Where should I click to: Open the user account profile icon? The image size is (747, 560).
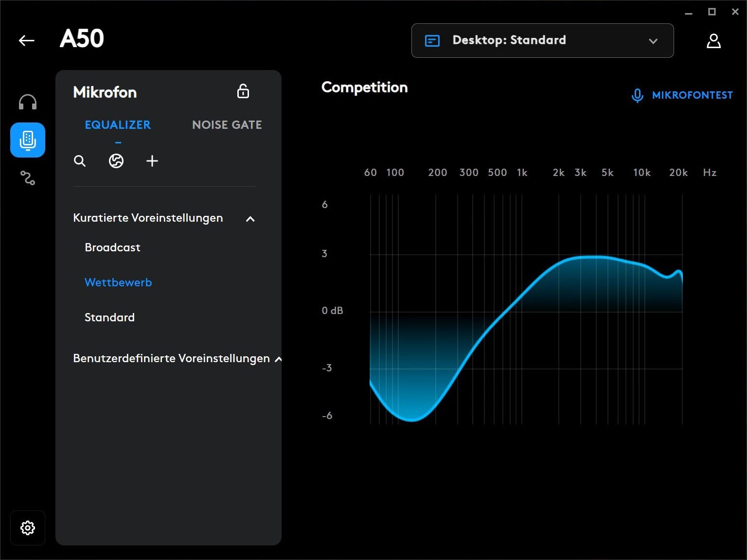(713, 41)
